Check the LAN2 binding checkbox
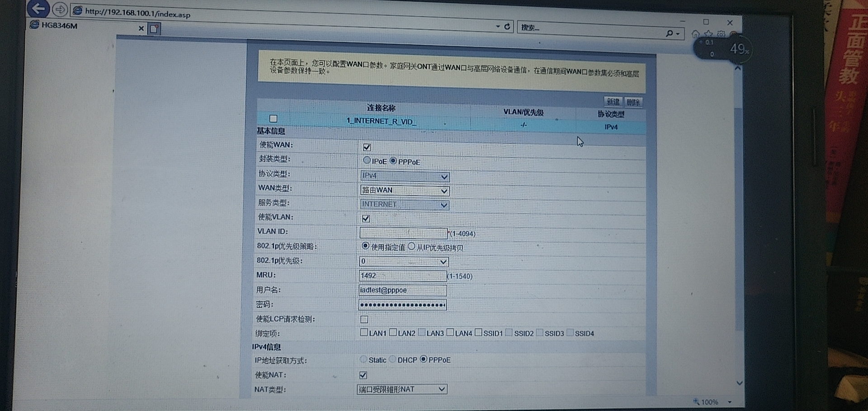 393,332
